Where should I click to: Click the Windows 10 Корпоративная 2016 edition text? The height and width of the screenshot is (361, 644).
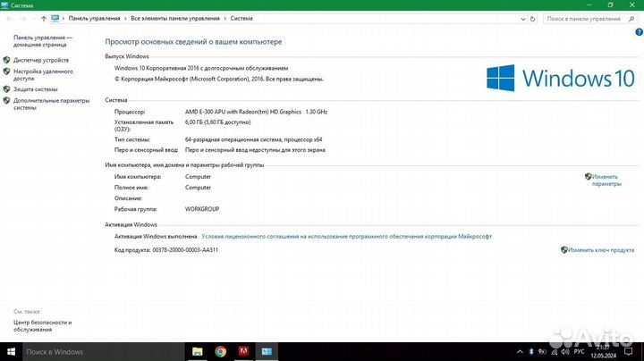201,68
